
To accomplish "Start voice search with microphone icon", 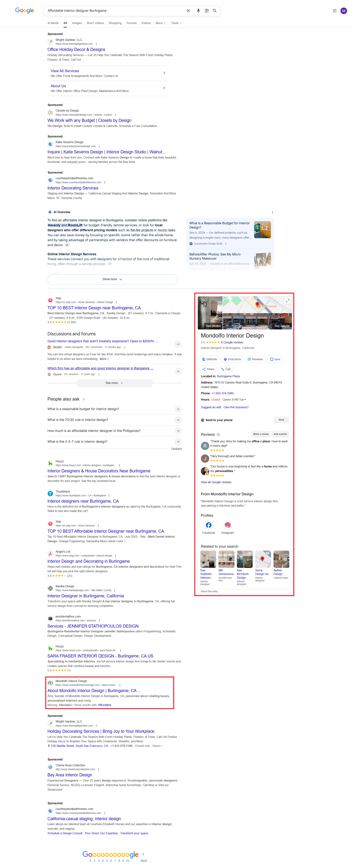I will [198, 11].
